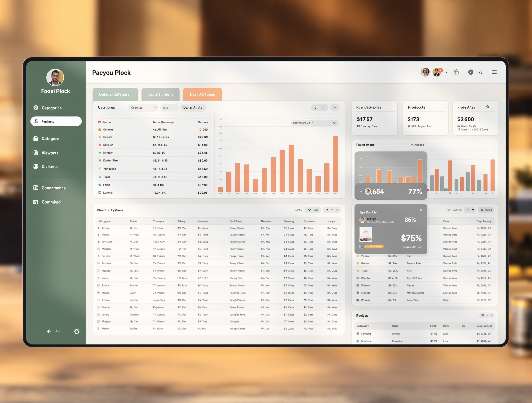Toggle checkbox for the Pasice row
532x403 pixels.
click(98, 285)
